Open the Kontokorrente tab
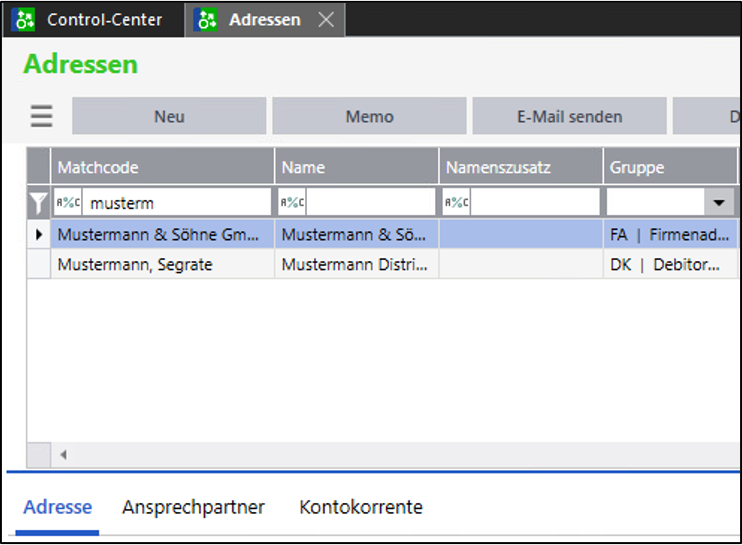742x545 pixels. [x=360, y=507]
